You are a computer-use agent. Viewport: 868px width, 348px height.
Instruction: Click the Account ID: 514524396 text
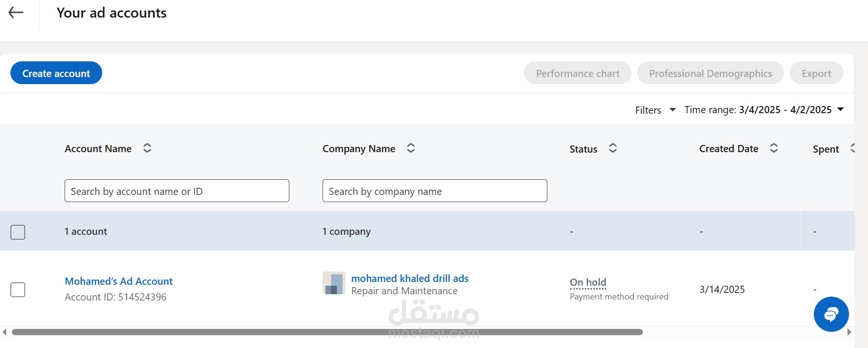(x=115, y=297)
